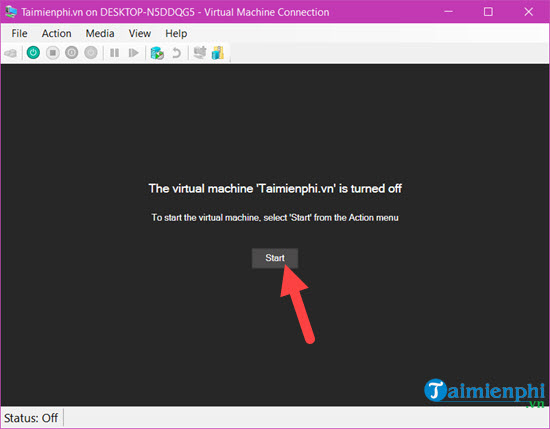Click the Checkpoint toolbar icon
The height and width of the screenshot is (429, 550).
coord(157,53)
